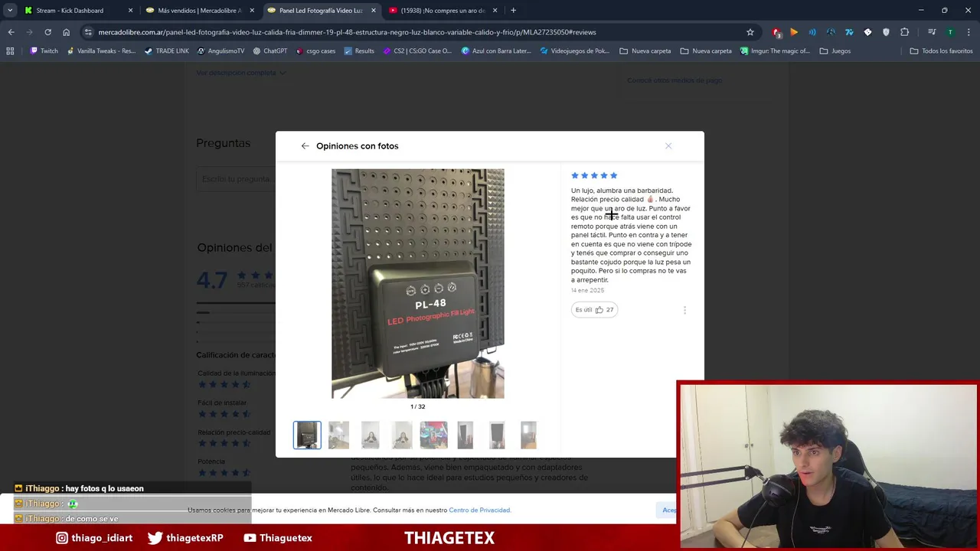Image resolution: width=980 pixels, height=551 pixels.
Task: Open the tab search dropdown arrow
Action: coord(10,11)
